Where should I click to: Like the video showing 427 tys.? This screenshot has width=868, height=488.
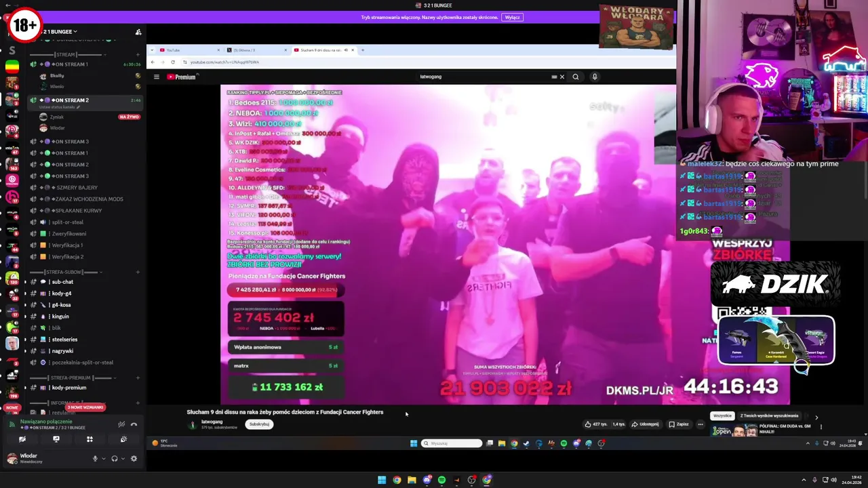click(597, 424)
